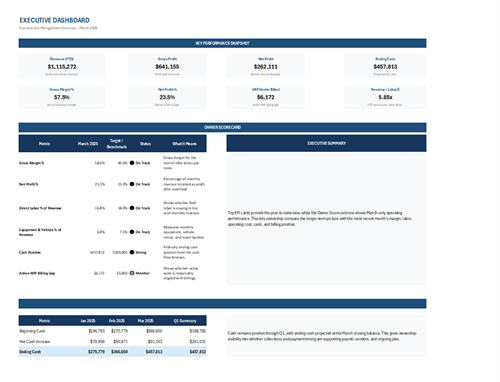Select the Beginning Cash row label

(x=32, y=331)
